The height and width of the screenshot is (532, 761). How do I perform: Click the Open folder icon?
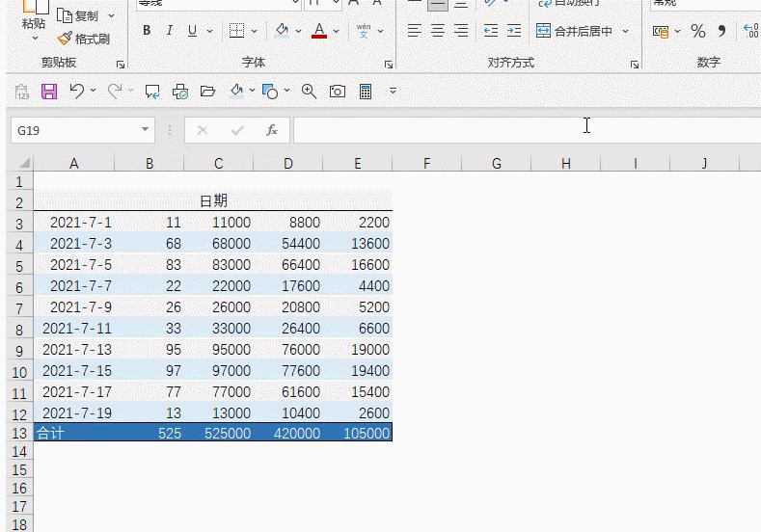207,92
